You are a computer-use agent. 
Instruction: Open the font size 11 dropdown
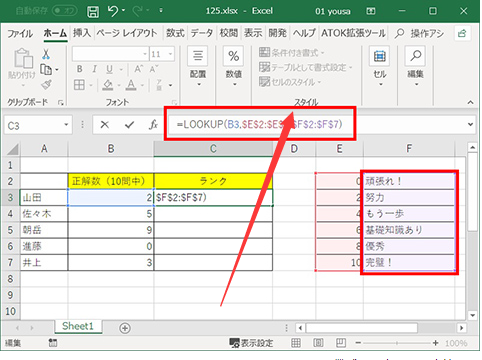[170, 54]
